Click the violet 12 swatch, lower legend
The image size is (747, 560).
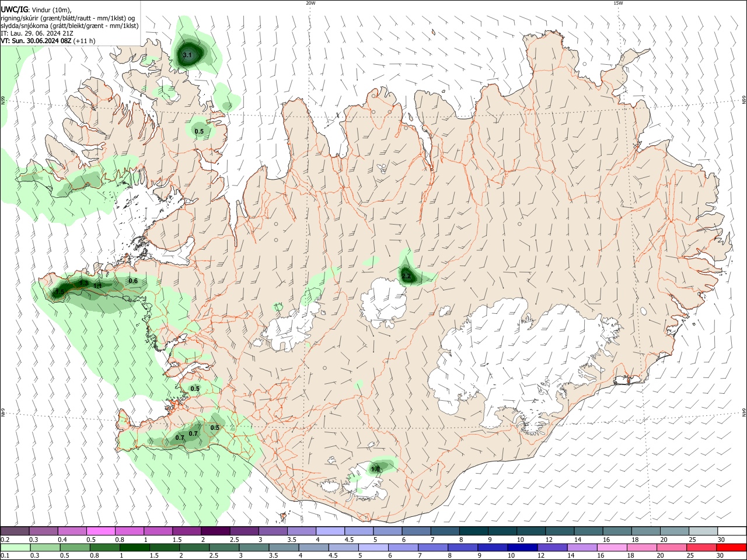tap(552, 548)
